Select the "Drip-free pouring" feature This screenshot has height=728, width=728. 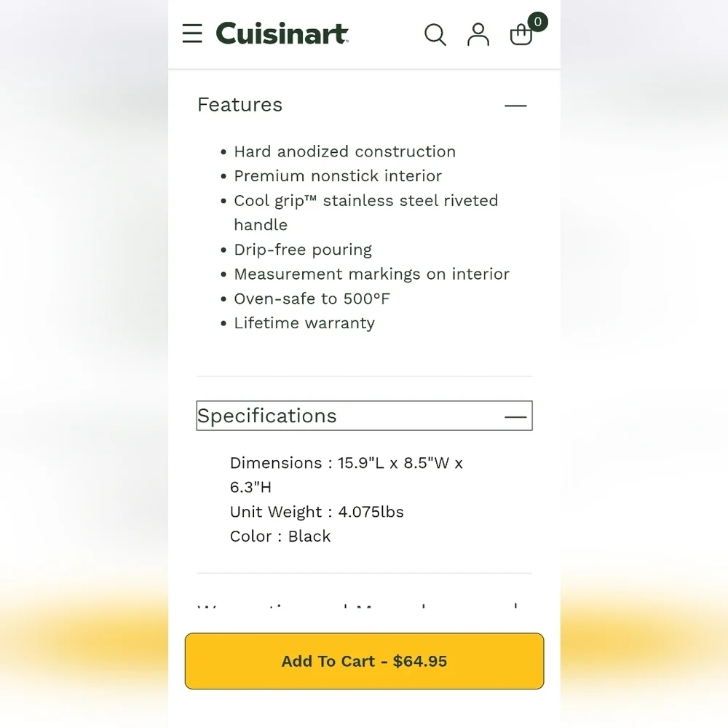point(303,250)
